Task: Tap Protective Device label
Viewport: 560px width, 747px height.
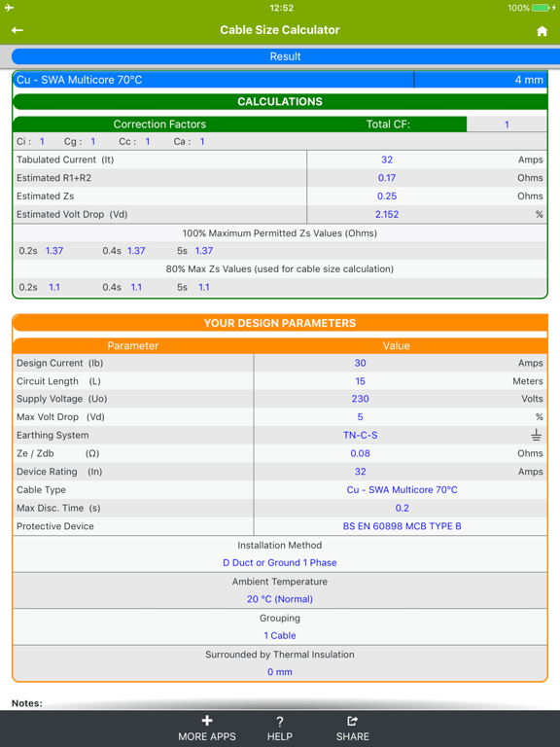Action: [x=55, y=526]
